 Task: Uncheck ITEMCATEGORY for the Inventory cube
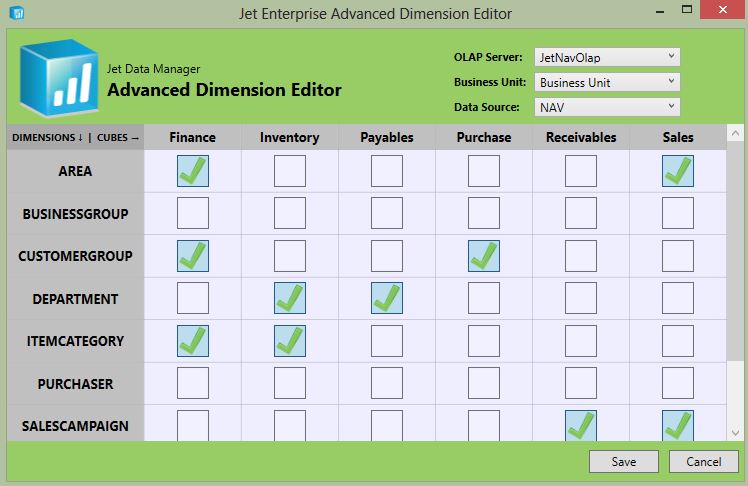point(290,341)
